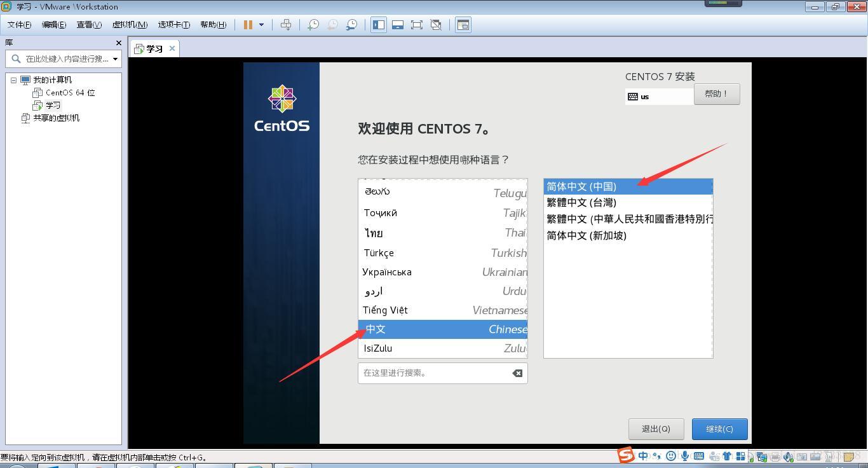
Task: Open the 虚拟机(M) menu
Action: click(130, 25)
